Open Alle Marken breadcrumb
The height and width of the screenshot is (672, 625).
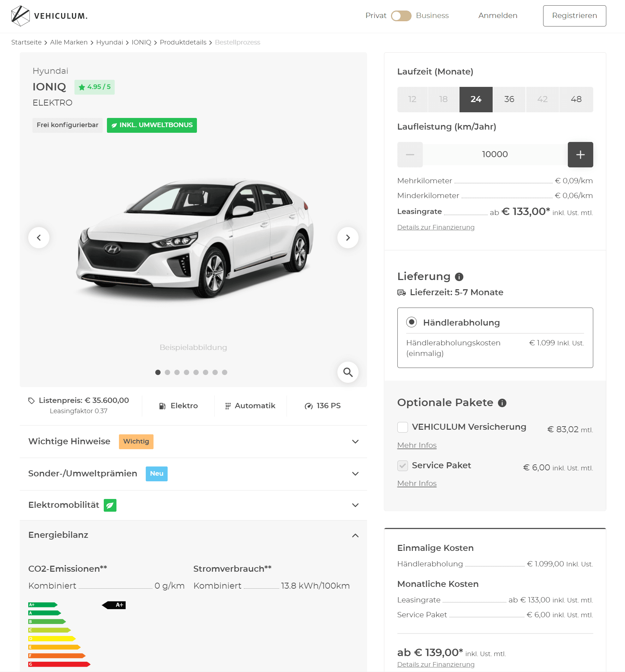(x=69, y=42)
